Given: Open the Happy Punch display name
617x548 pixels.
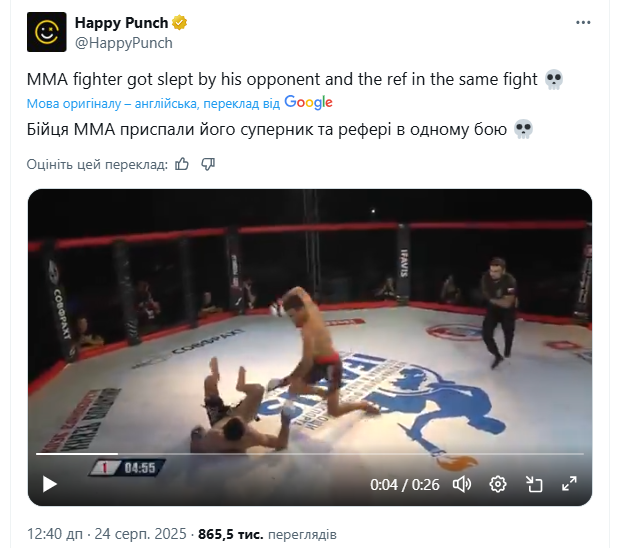Looking at the screenshot, I should (120, 23).
